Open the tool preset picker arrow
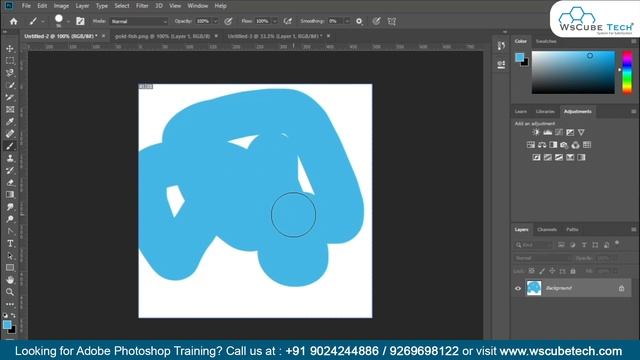This screenshot has height=360, width=640. [x=43, y=21]
